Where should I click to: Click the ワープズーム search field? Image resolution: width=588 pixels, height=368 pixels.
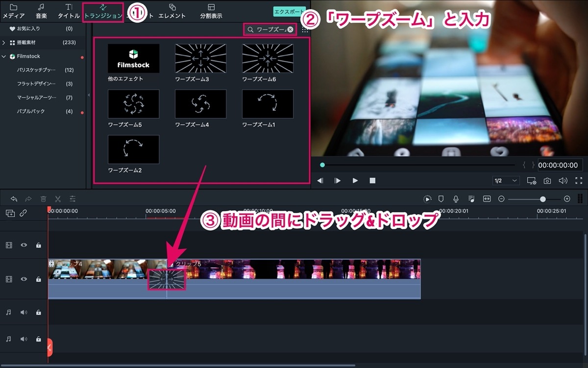(270, 30)
